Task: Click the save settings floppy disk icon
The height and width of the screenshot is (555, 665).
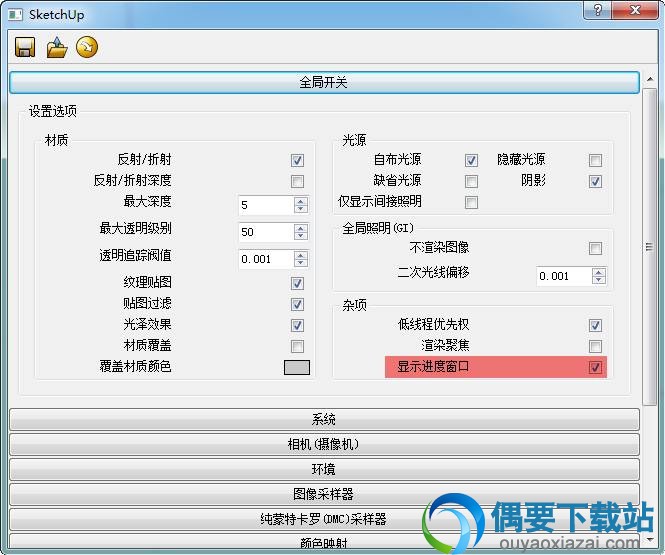Action: (x=25, y=47)
